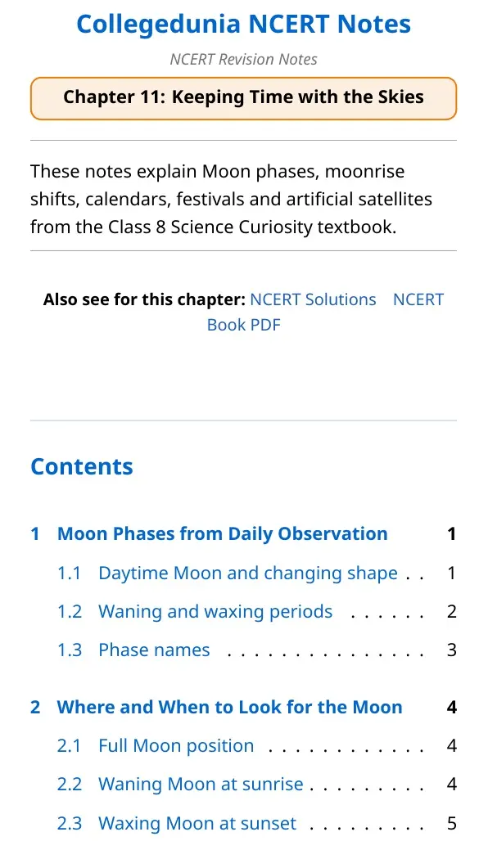The height and width of the screenshot is (868, 488).
Task: Click page number 2 beside Waning and waxing
Action: pos(451,611)
